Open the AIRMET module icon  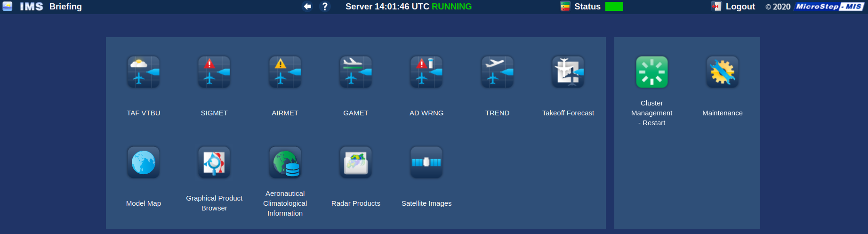[x=285, y=72]
